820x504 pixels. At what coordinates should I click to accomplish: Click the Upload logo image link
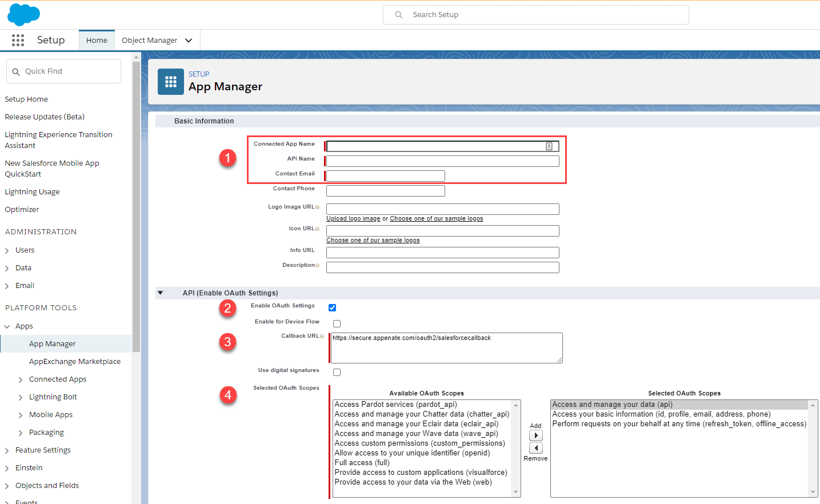353,219
